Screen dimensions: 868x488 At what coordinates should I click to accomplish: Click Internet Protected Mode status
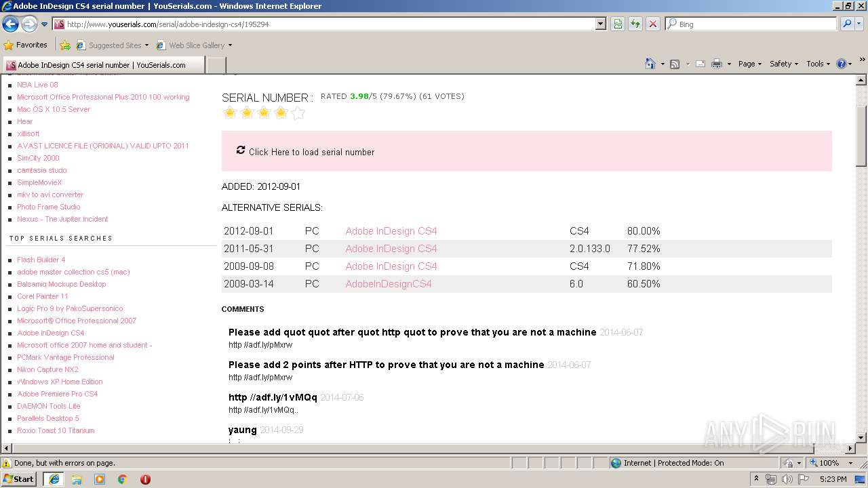tap(667, 463)
